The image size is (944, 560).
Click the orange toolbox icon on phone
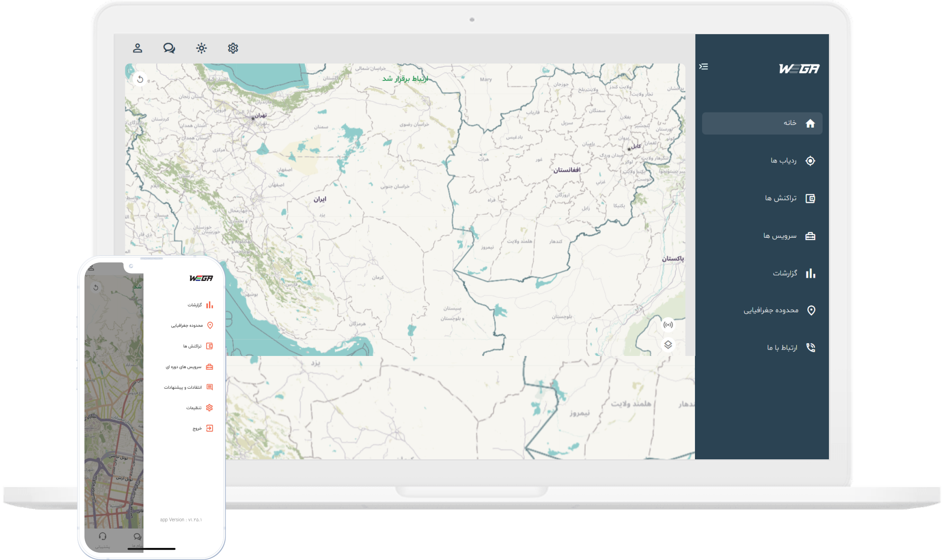pyautogui.click(x=209, y=367)
